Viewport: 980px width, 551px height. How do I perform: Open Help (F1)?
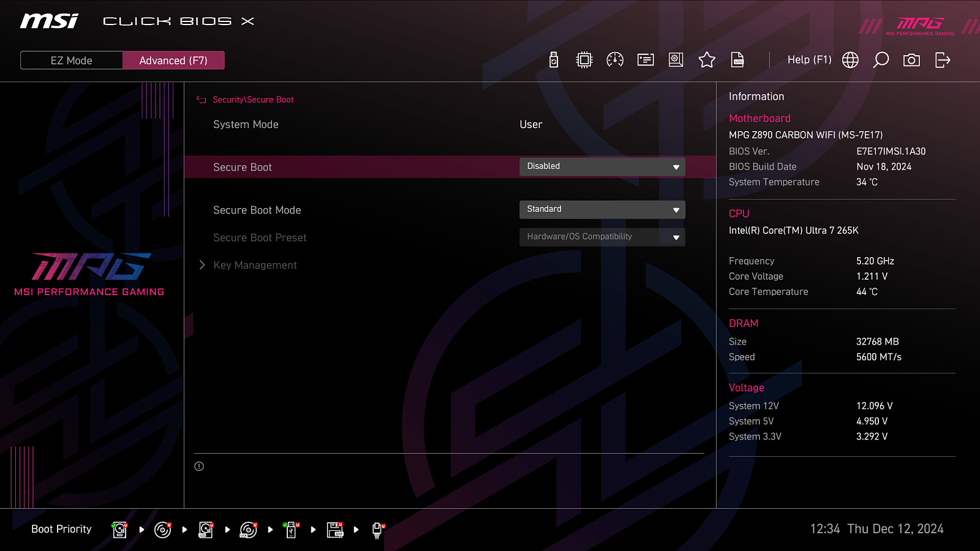(x=809, y=60)
